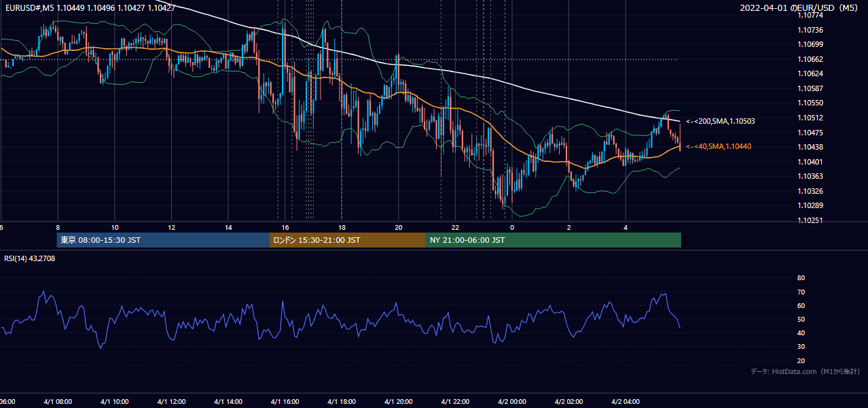Click hour 10 on price chart axis
Image resolution: width=868 pixels, height=408 pixels.
(x=115, y=227)
